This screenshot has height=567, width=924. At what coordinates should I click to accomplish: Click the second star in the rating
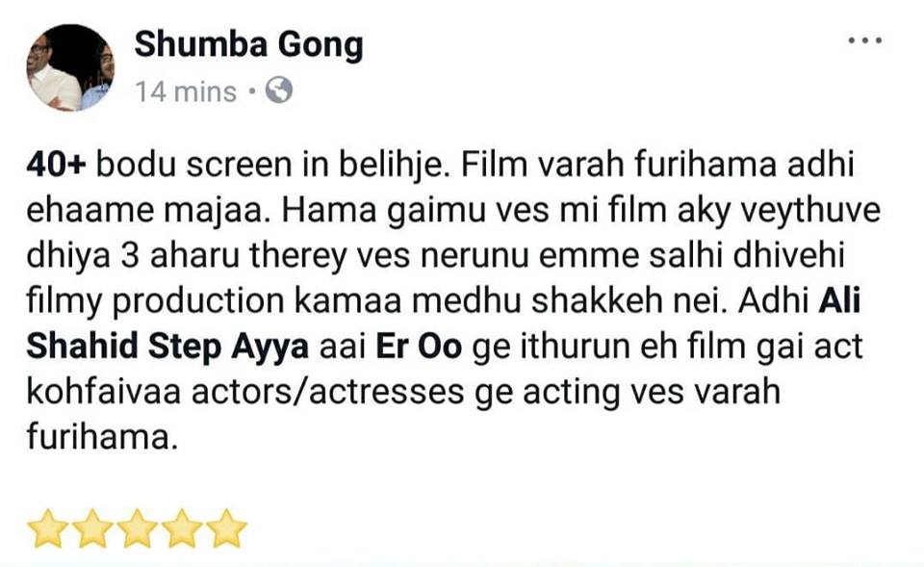tap(92, 528)
